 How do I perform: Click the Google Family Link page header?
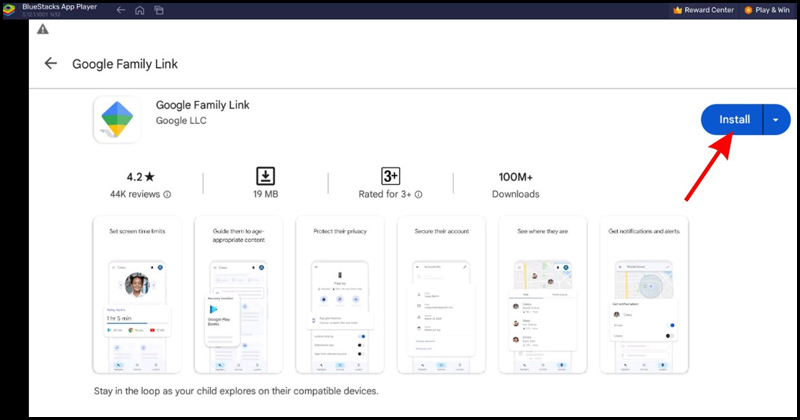125,64
